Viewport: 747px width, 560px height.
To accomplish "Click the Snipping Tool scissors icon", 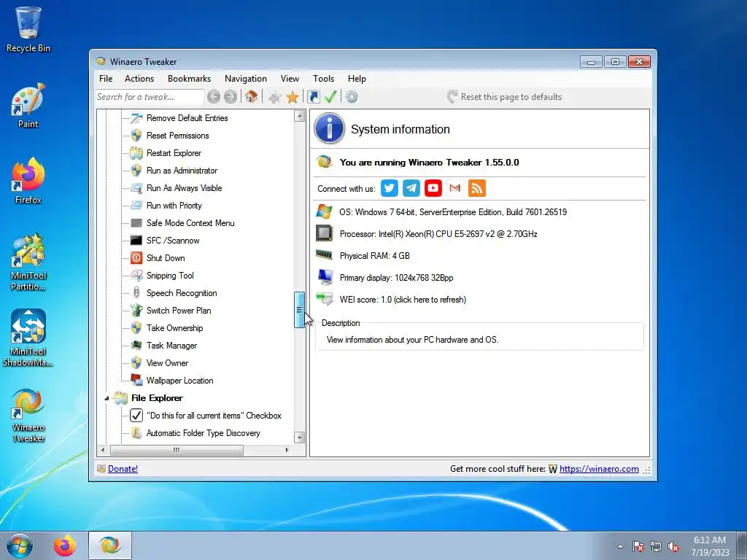I will [x=136, y=275].
